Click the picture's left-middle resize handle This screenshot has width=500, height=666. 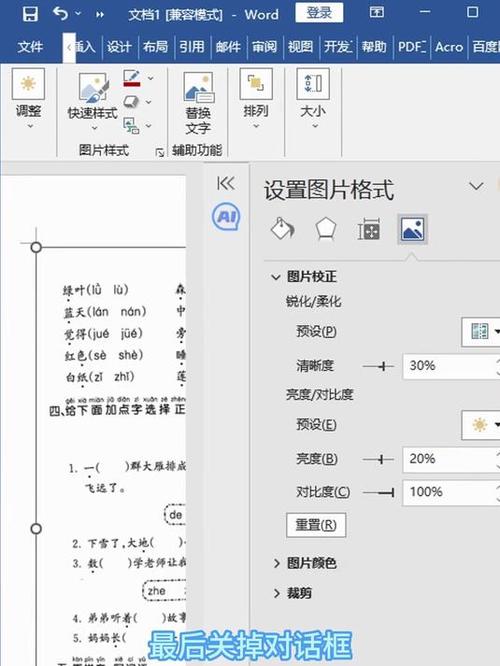(x=36, y=529)
